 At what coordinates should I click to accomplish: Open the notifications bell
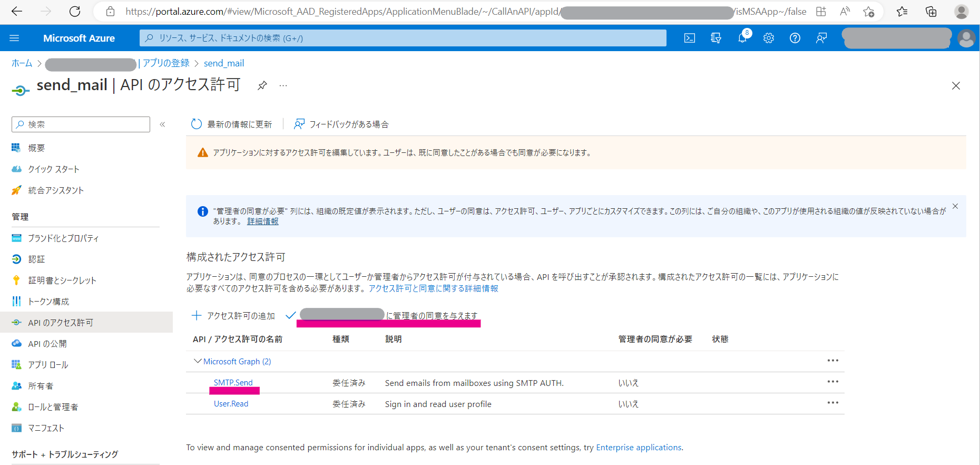[742, 38]
